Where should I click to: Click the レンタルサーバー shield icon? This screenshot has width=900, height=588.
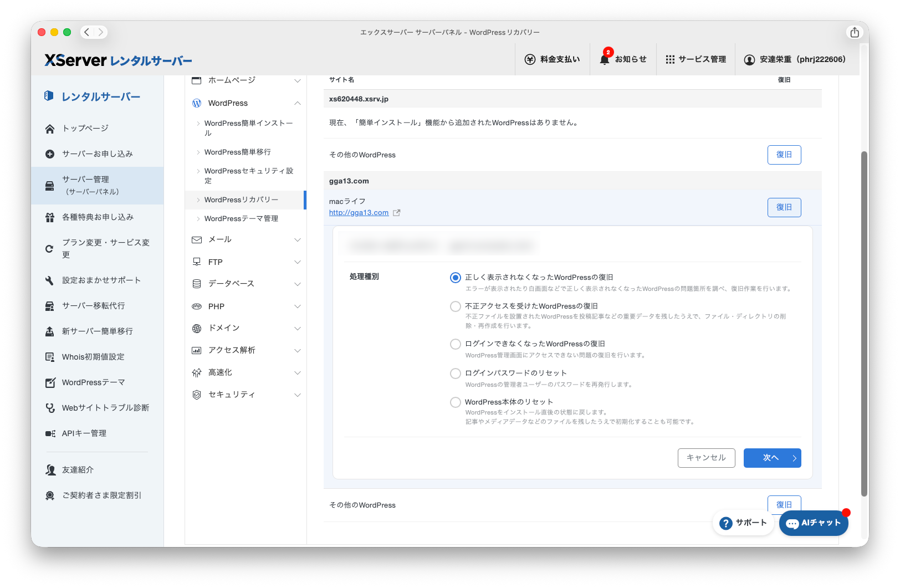pyautogui.click(x=49, y=96)
